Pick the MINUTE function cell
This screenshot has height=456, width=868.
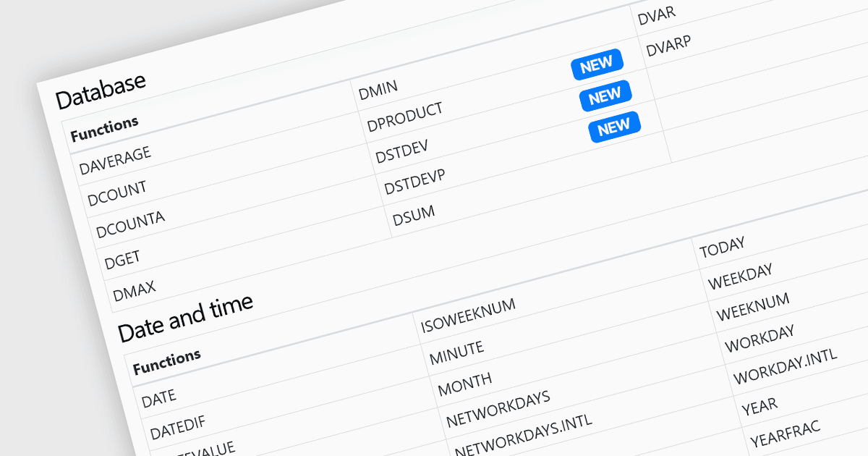[x=456, y=354]
